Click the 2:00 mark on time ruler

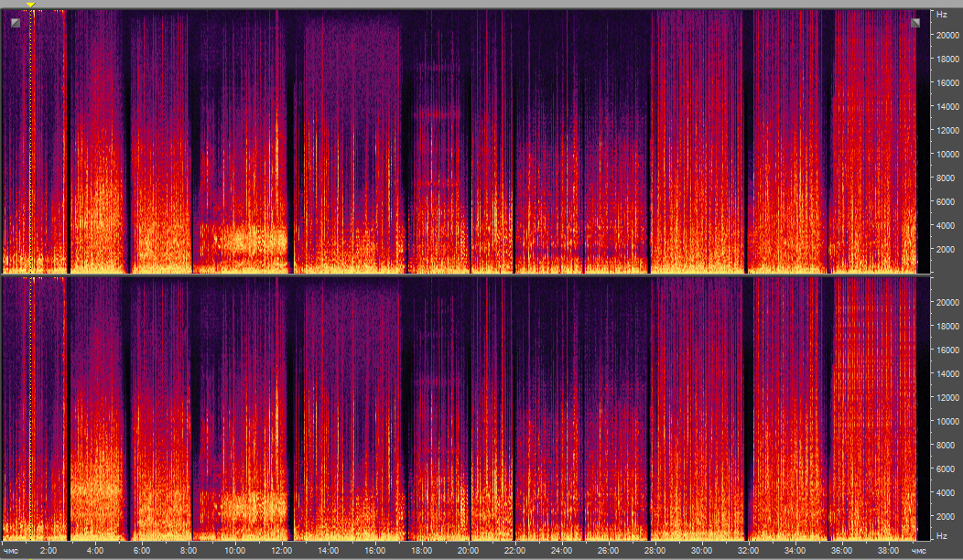pos(49,550)
